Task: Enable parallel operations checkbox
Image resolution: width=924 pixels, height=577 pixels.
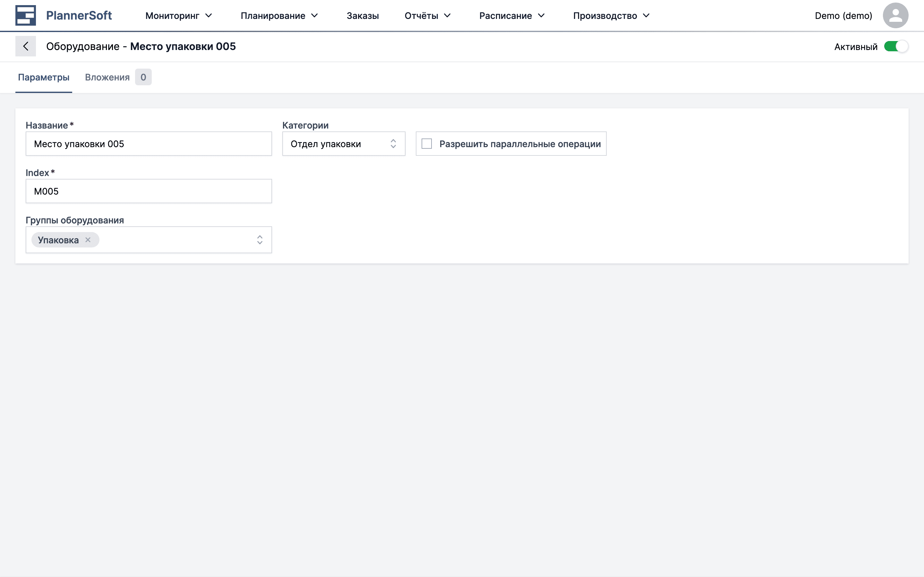Action: point(426,143)
